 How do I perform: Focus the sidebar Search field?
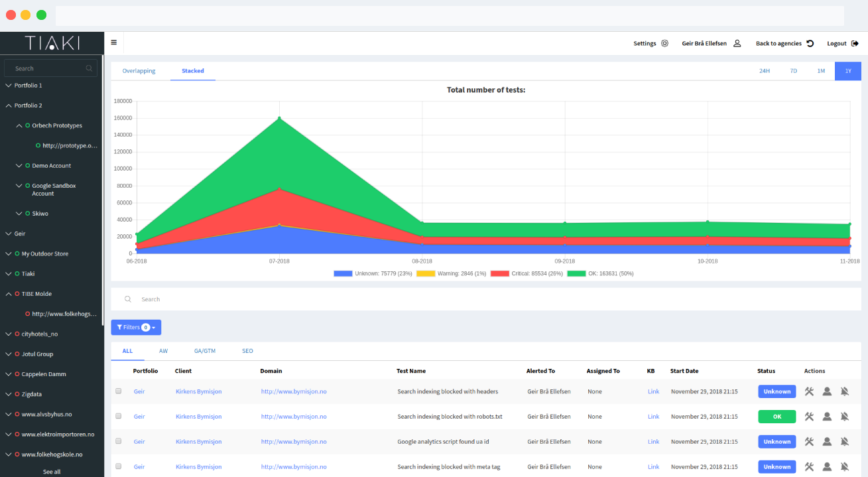[x=50, y=68]
